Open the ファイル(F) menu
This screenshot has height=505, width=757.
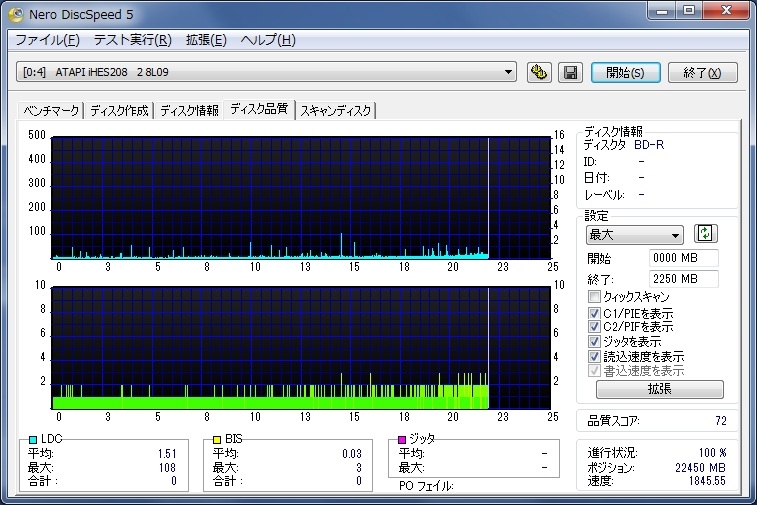coord(47,40)
